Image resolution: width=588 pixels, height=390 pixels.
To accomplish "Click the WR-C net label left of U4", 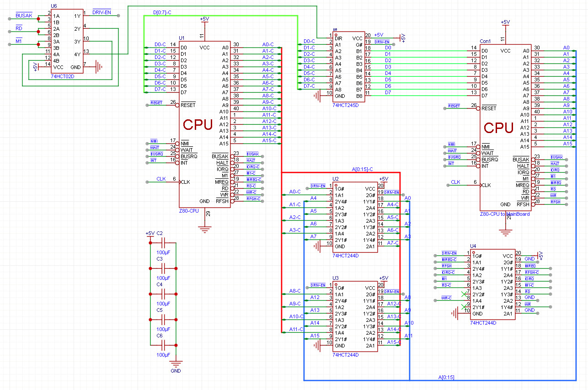I will tap(447, 298).
